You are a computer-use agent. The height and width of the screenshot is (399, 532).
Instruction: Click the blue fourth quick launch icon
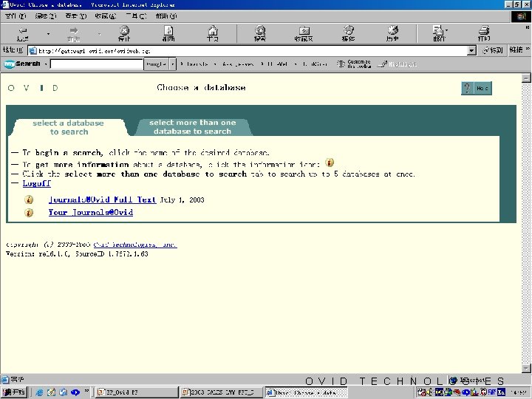(75, 392)
